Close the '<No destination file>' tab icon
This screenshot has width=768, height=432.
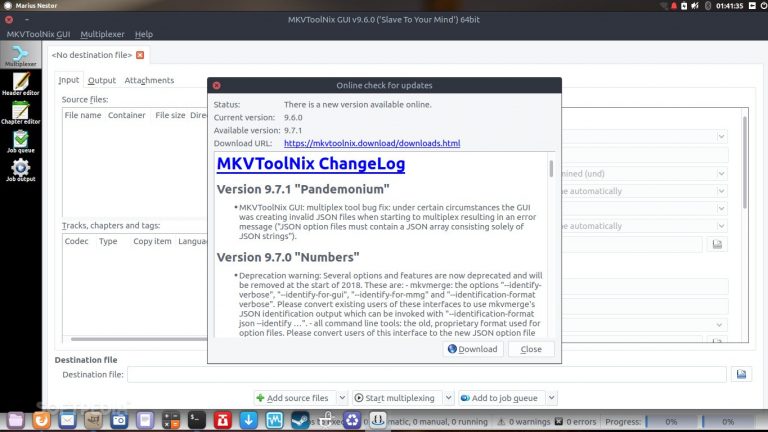click(x=140, y=55)
